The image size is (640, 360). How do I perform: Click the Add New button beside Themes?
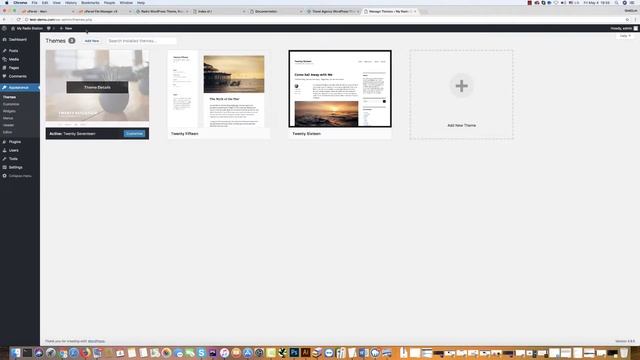[92, 41]
